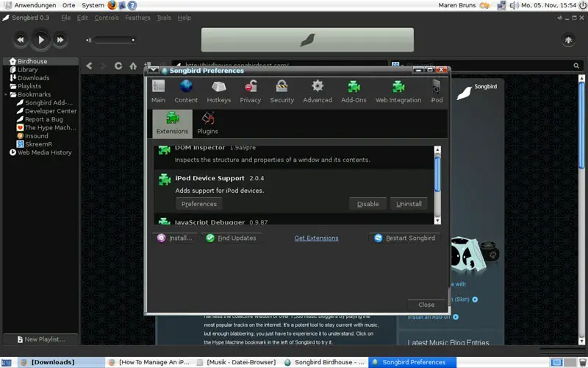
Task: Click Restart Songbird button
Action: pos(405,238)
